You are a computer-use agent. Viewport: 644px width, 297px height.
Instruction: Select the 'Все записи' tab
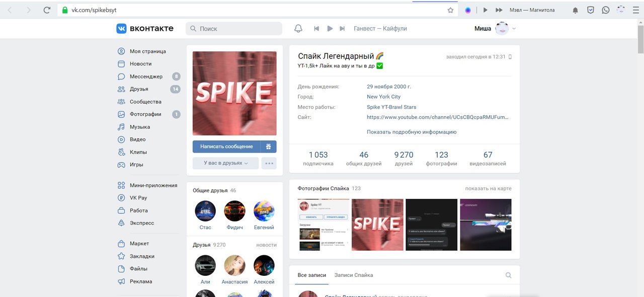311,275
